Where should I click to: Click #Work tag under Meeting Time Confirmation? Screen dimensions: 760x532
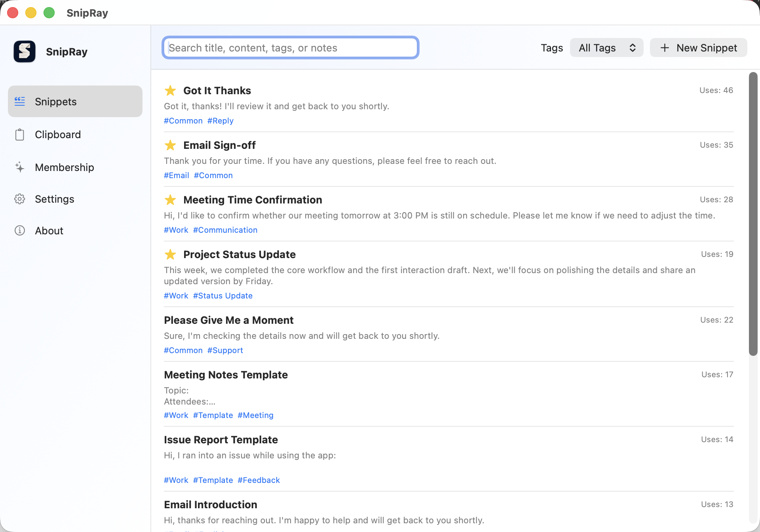point(176,230)
